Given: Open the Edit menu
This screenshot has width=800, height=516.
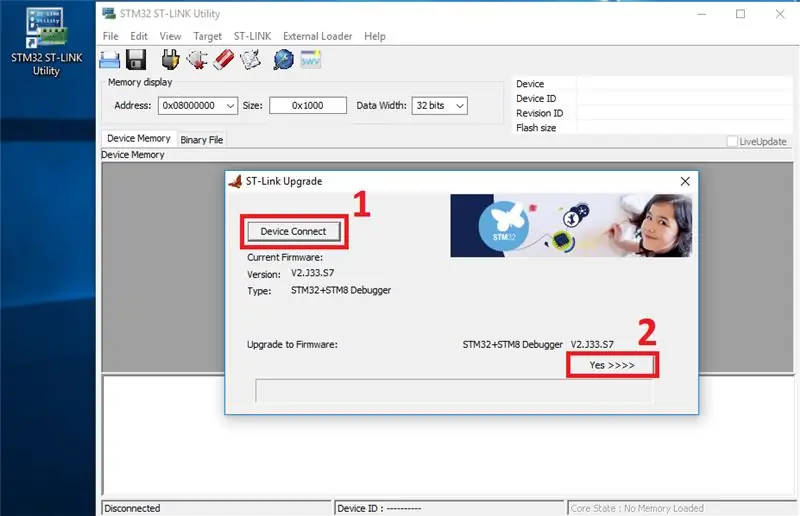Looking at the screenshot, I should coord(139,36).
